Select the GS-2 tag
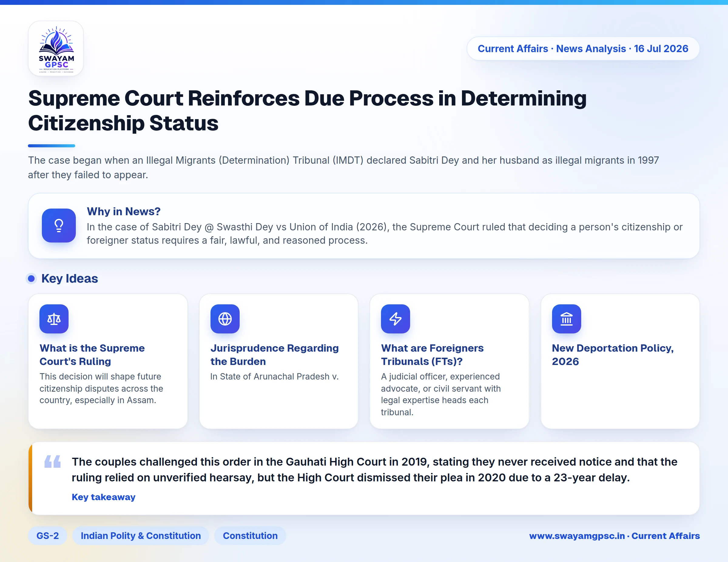 tap(48, 536)
